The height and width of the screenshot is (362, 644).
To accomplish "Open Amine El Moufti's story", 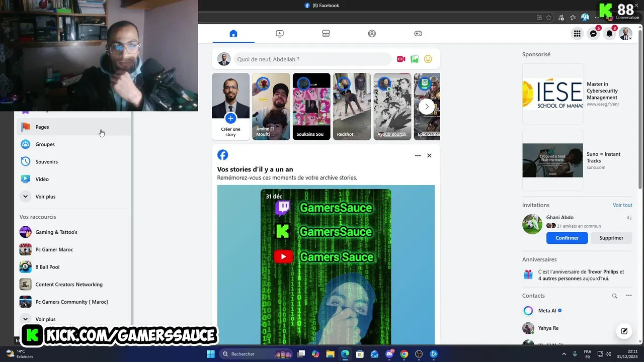I will coord(271,107).
